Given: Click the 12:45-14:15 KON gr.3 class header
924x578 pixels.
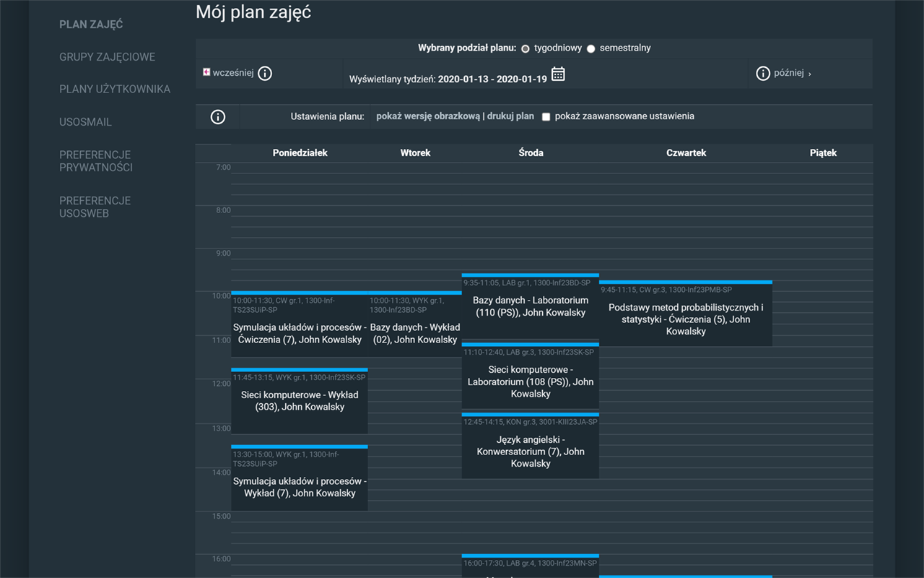Looking at the screenshot, I should coord(531,422).
